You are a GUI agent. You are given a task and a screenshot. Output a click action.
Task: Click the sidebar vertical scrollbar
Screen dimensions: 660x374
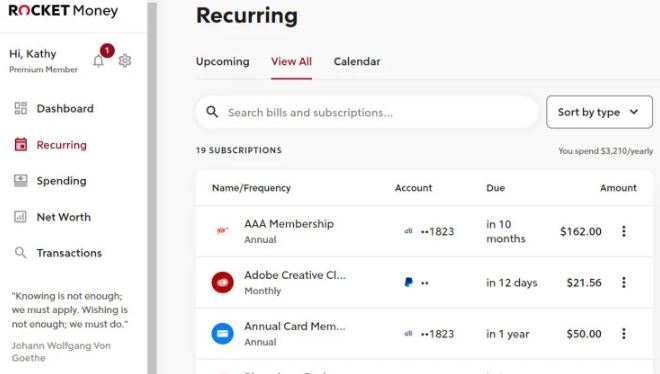tap(152, 188)
